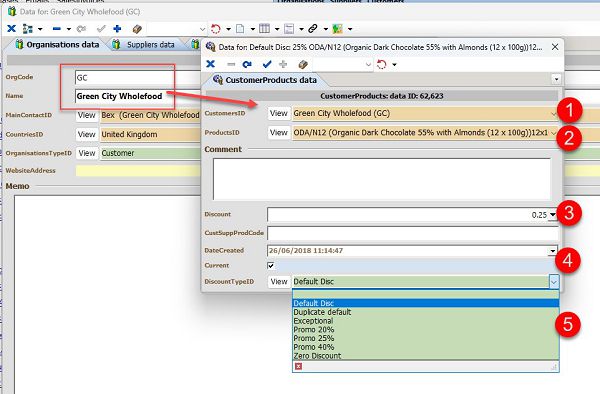Choose Exceptional from discount type list

click(x=426, y=321)
